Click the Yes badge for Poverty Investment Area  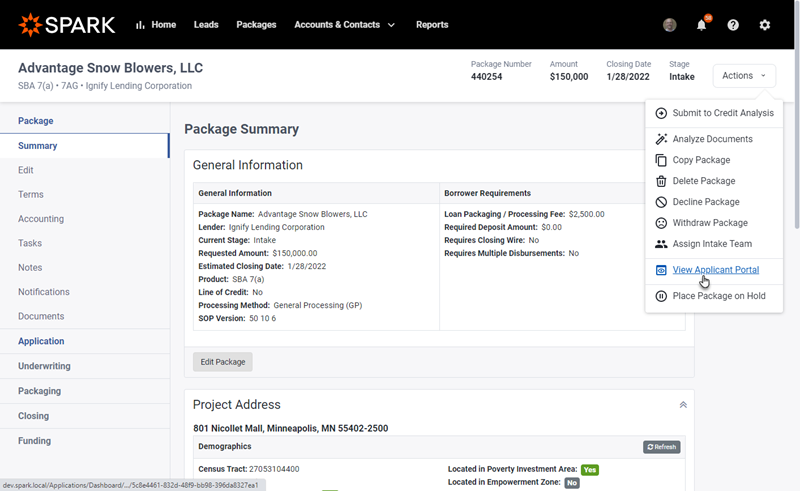[590, 470]
